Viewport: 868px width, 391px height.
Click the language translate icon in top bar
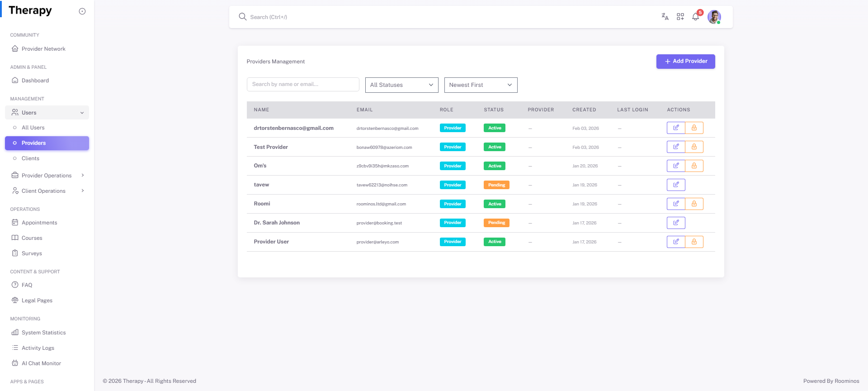coord(665,17)
